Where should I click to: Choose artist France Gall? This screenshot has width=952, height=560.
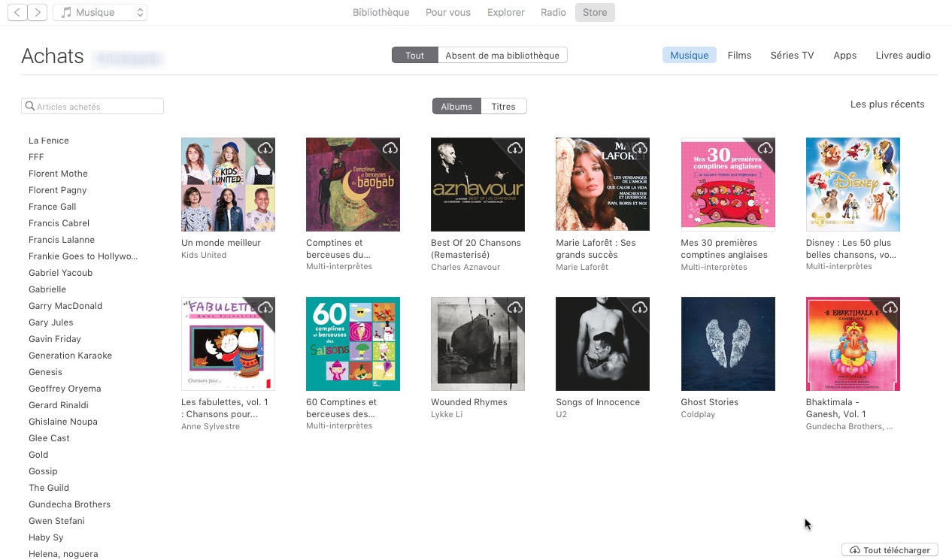tap(53, 207)
